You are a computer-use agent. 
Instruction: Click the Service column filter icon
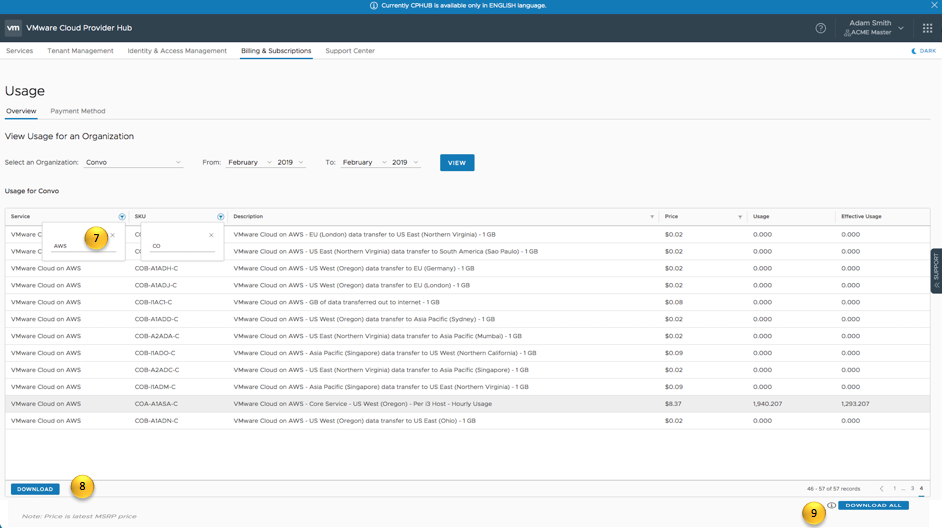[x=122, y=217]
